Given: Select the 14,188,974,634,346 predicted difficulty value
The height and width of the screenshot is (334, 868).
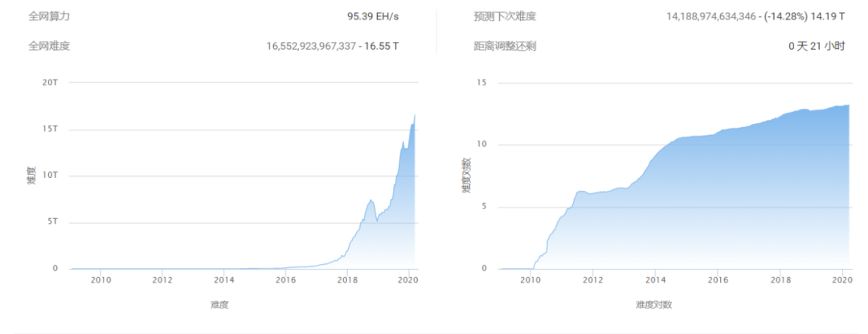Looking at the screenshot, I should pos(710,16).
